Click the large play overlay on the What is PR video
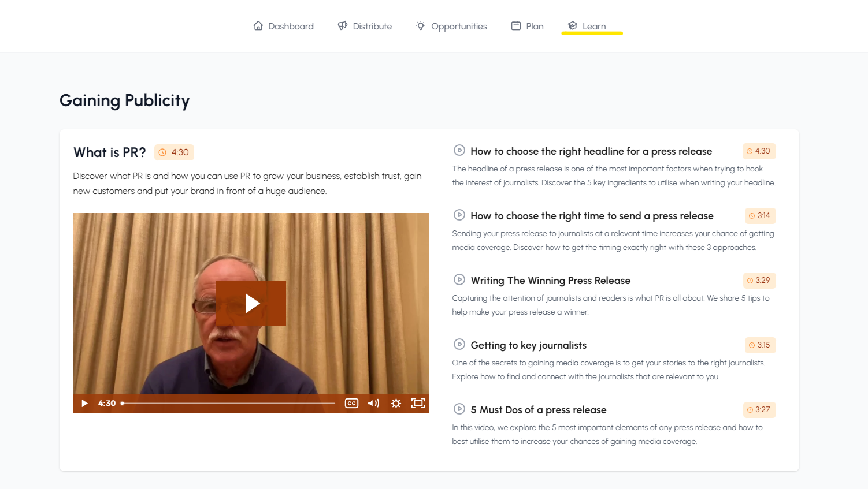 251,303
